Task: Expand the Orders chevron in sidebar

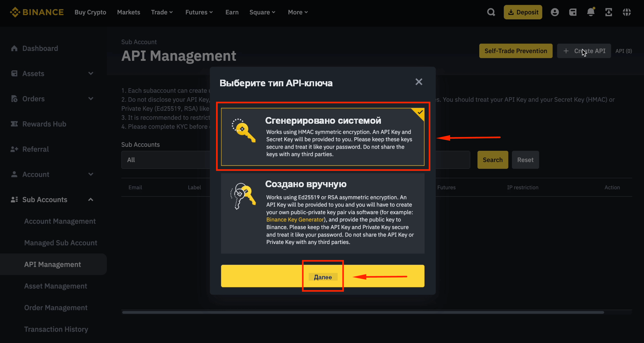Action: [91, 99]
